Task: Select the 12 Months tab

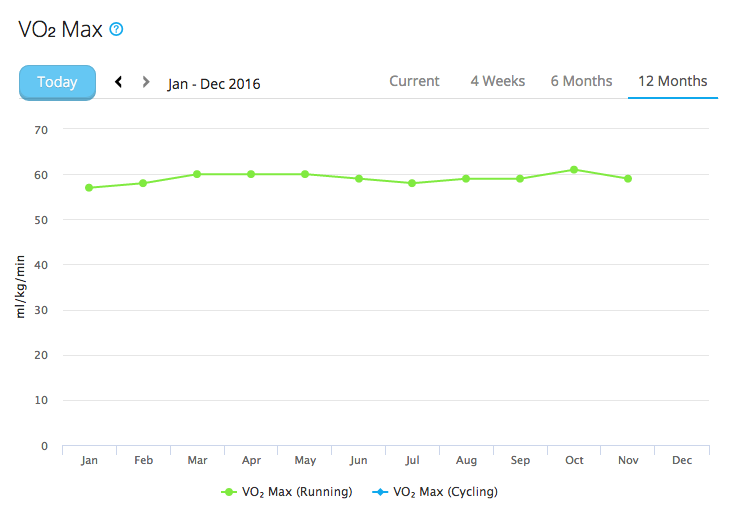Action: [672, 81]
